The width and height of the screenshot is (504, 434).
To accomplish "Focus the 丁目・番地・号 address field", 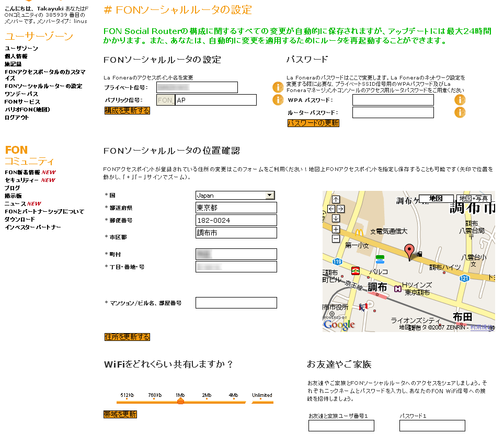I will pyautogui.click(x=236, y=267).
